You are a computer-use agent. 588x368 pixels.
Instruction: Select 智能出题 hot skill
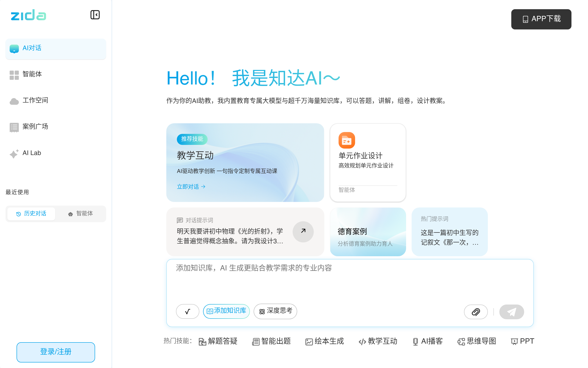tap(271, 342)
